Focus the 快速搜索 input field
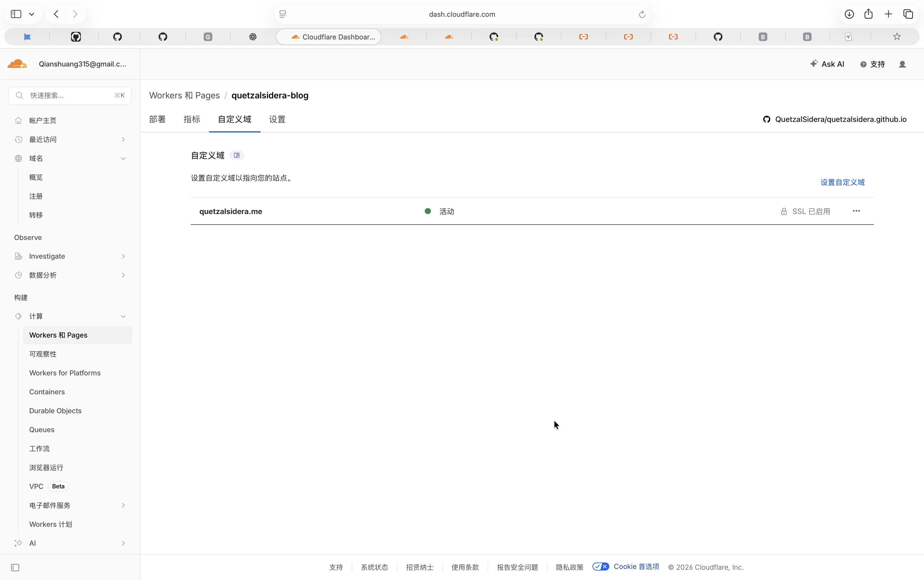Screen dimensions: 924x580 coord(70,95)
